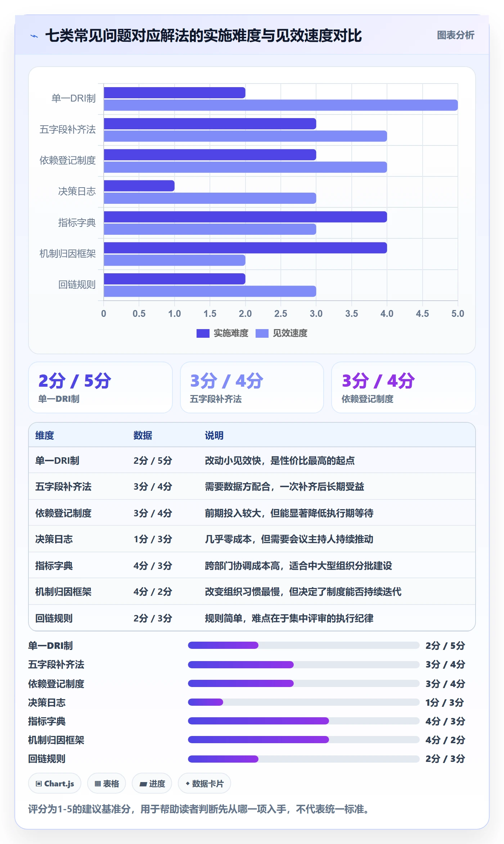Image resolution: width=504 pixels, height=844 pixels.
Task: Select the 决策日志 table row name
Action: (x=54, y=539)
